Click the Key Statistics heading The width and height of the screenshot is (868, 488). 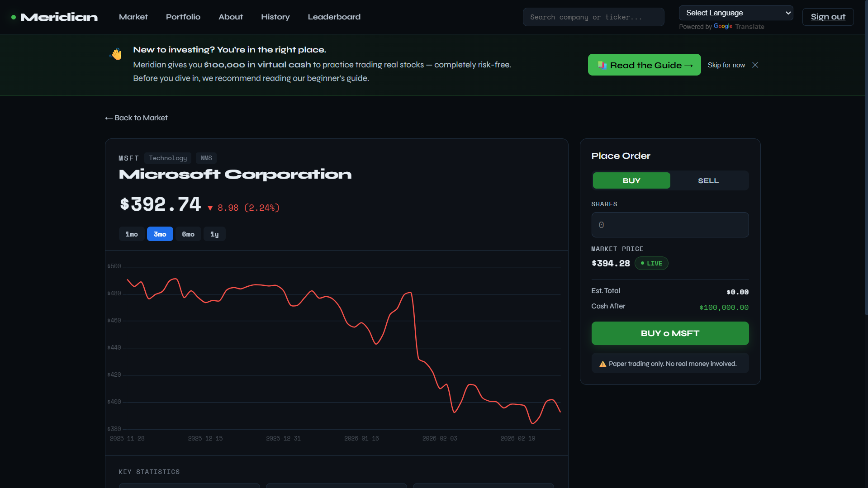[x=149, y=472]
